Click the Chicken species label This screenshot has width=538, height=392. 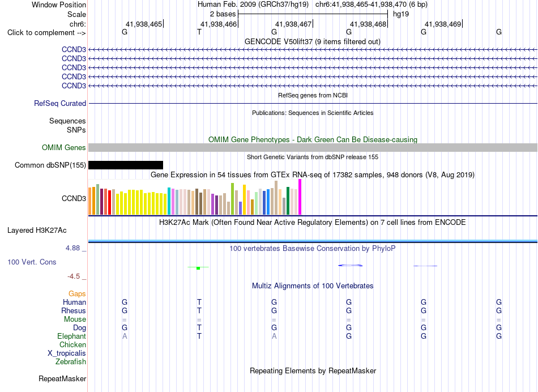pyautogui.click(x=72, y=344)
